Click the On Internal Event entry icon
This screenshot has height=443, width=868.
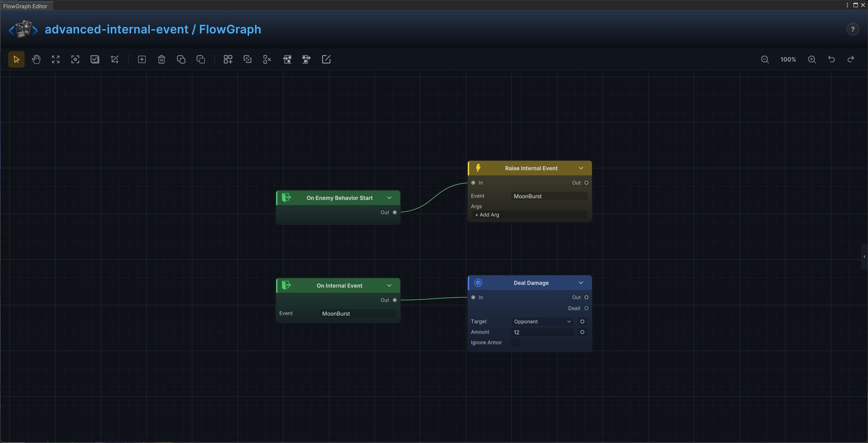[x=287, y=285]
